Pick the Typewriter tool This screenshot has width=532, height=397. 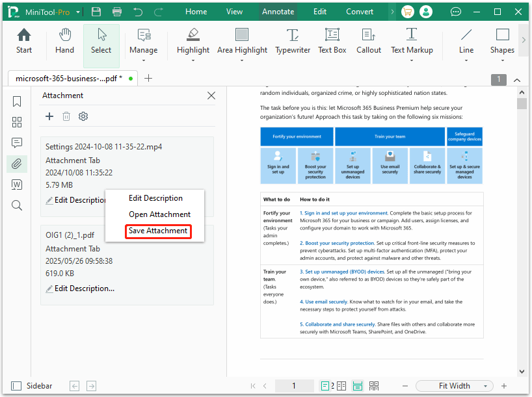click(293, 41)
